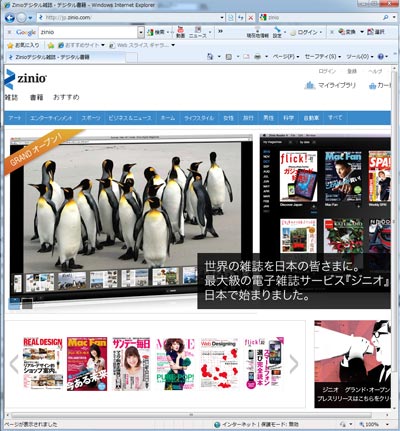Select the おすすめ tab under zinio logo

point(66,97)
